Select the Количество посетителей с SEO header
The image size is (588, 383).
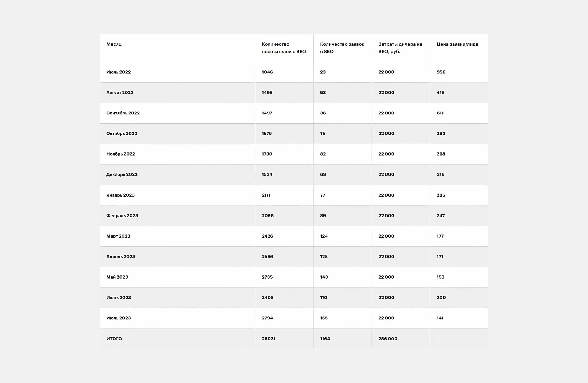click(284, 48)
